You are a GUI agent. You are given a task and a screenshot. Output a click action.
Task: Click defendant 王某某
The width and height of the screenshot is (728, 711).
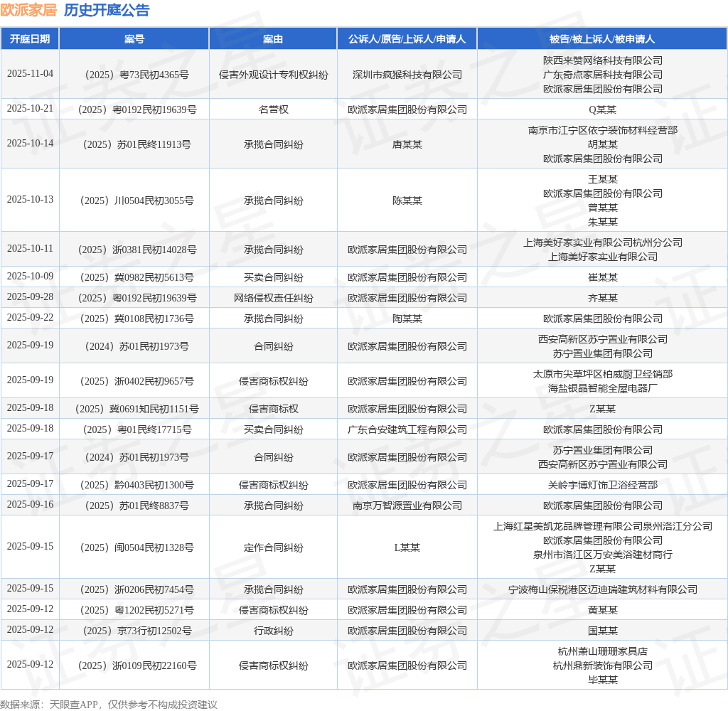pos(603,179)
